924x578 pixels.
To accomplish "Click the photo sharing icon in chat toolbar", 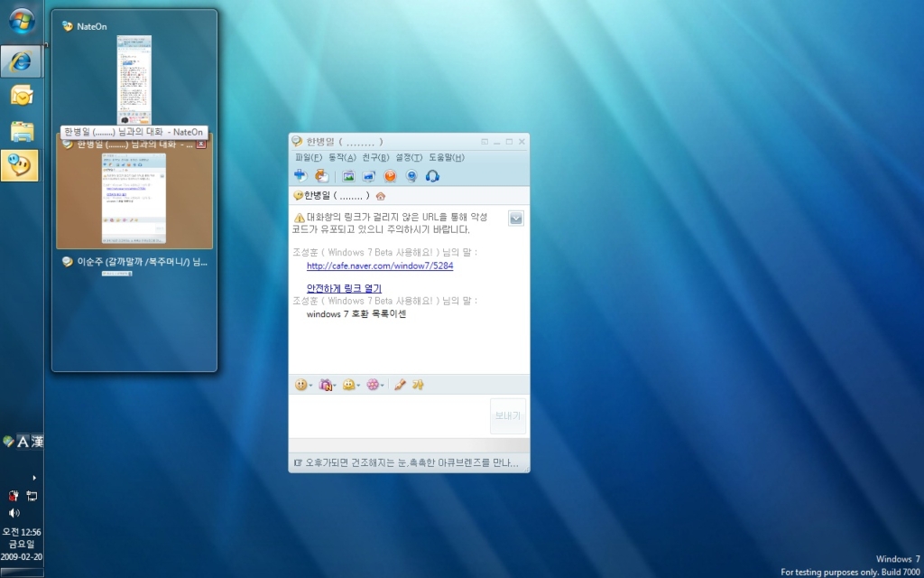I will (x=348, y=176).
